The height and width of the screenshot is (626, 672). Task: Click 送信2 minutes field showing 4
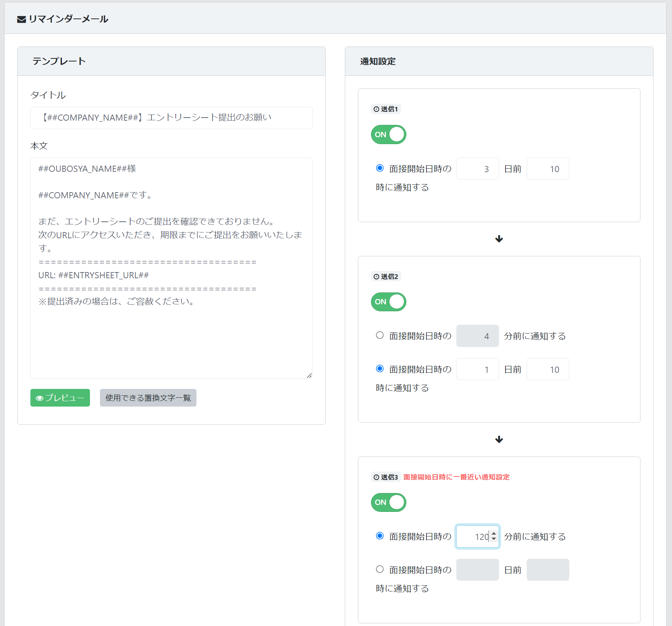tap(477, 336)
